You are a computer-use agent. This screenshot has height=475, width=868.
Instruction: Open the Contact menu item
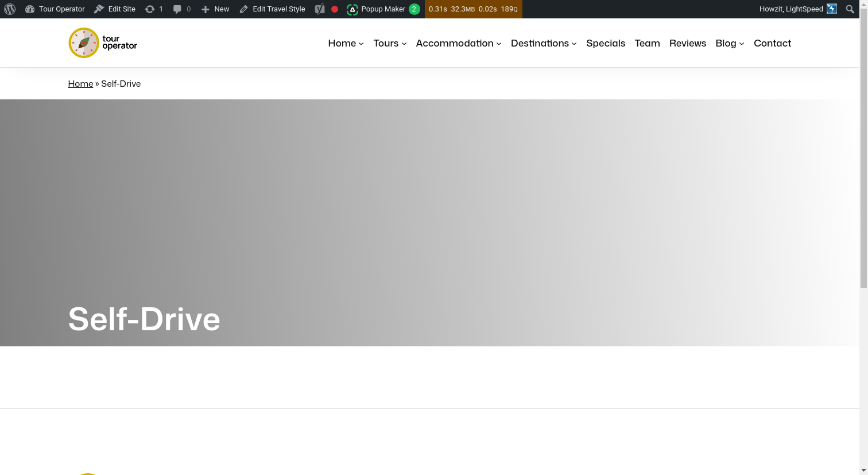(x=772, y=43)
